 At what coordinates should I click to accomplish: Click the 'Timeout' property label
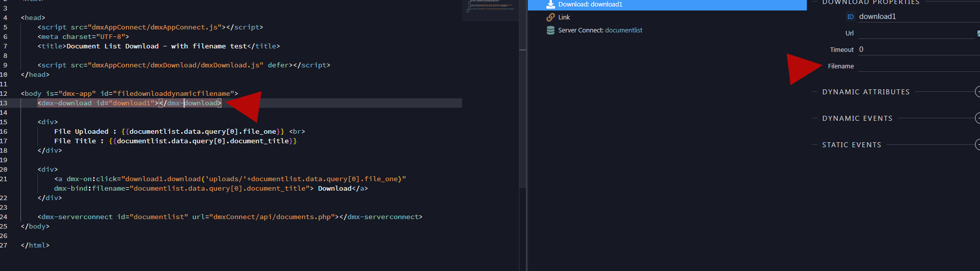point(842,49)
